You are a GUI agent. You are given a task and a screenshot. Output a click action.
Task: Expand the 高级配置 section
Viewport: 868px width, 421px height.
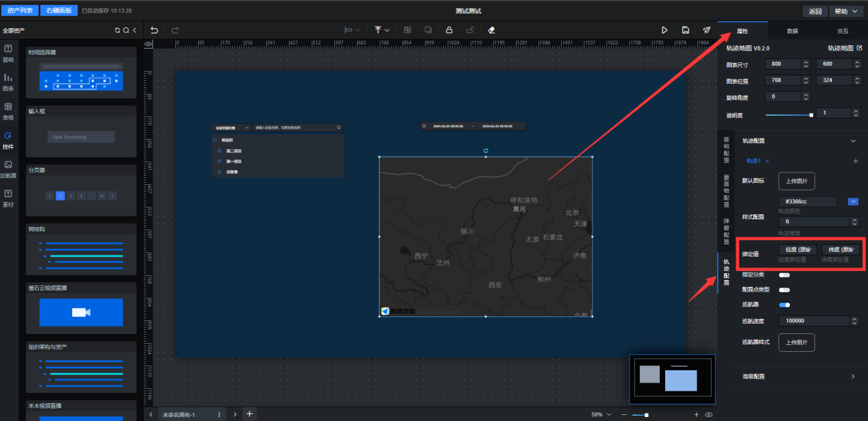coord(853,376)
